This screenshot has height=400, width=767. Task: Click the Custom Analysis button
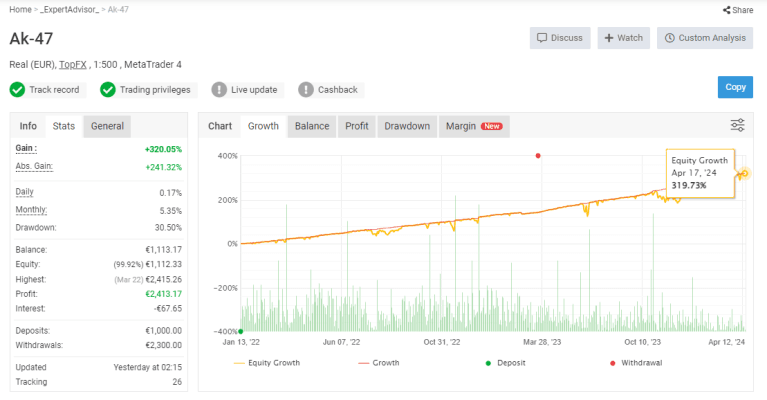point(705,38)
